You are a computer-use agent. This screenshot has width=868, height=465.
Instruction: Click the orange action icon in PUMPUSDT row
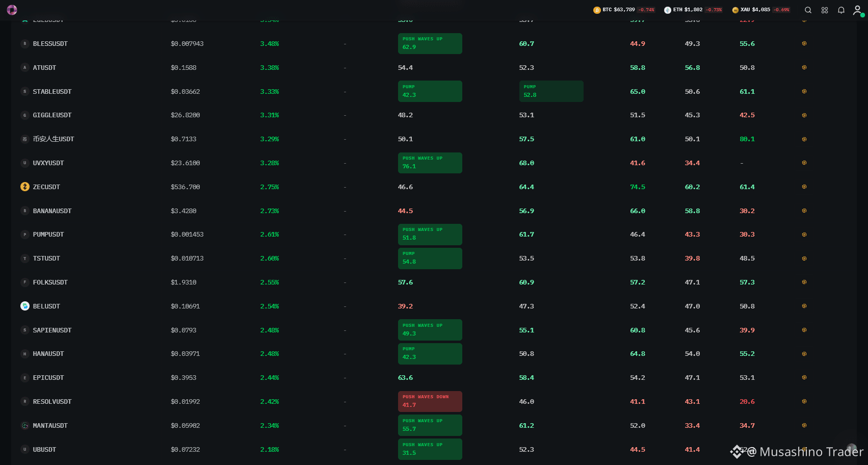(804, 235)
